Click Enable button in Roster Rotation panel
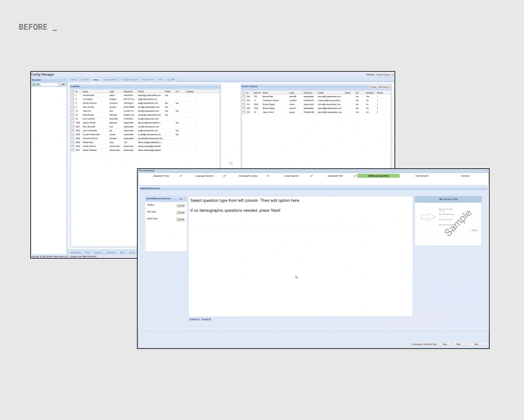This screenshot has height=420, width=524. coord(373,87)
